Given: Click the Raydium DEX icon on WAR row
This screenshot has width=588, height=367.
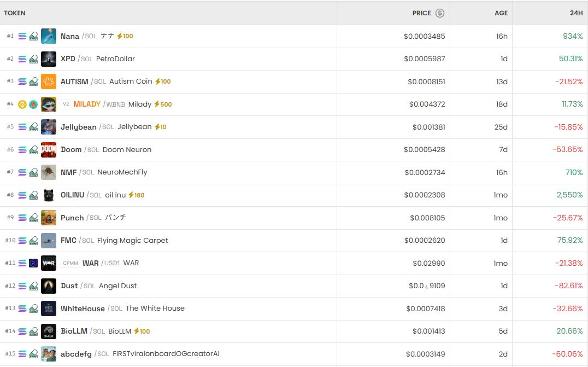Looking at the screenshot, I should click(x=33, y=263).
